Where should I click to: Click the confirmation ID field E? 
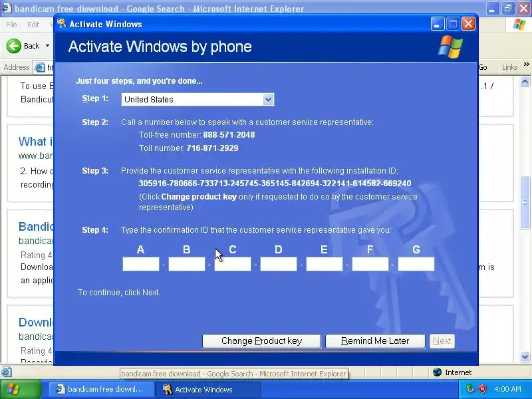[x=325, y=264]
